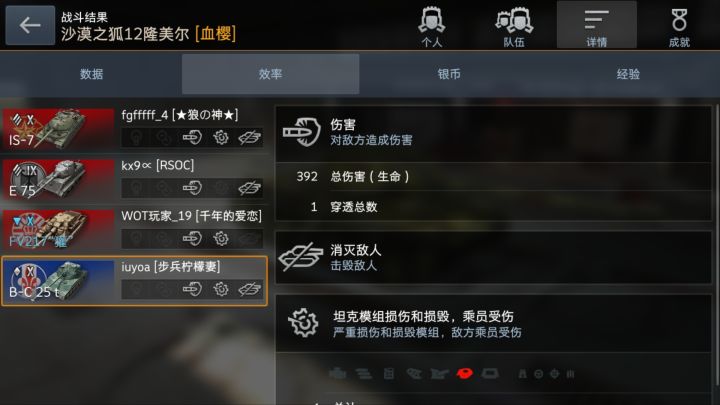Switch to the 效率 tab
720x405 pixels.
tap(270, 74)
